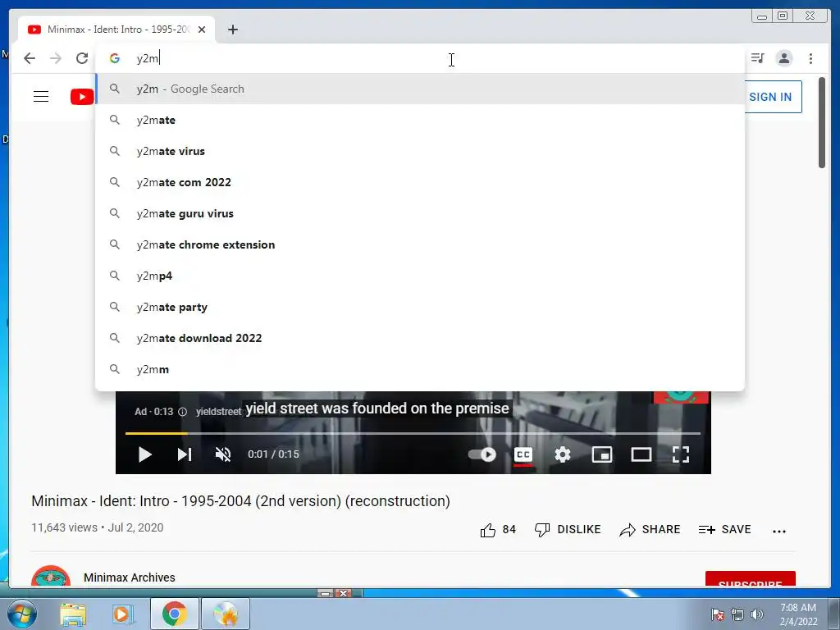Click SAVE to add to playlist

(x=724, y=530)
